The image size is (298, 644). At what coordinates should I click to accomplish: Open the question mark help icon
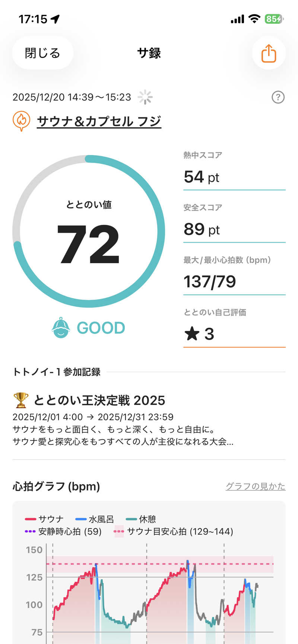(x=278, y=98)
